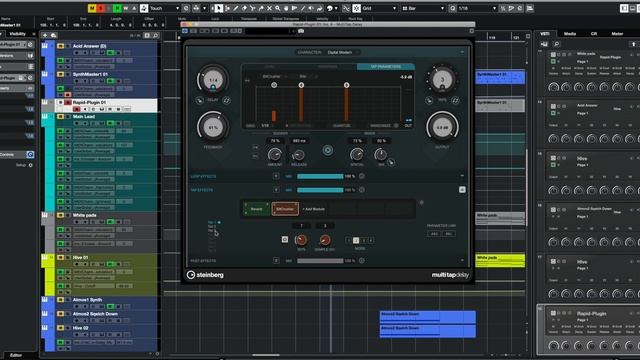Select the Erase tool
Screen dimensions: 640x360
point(244,8)
